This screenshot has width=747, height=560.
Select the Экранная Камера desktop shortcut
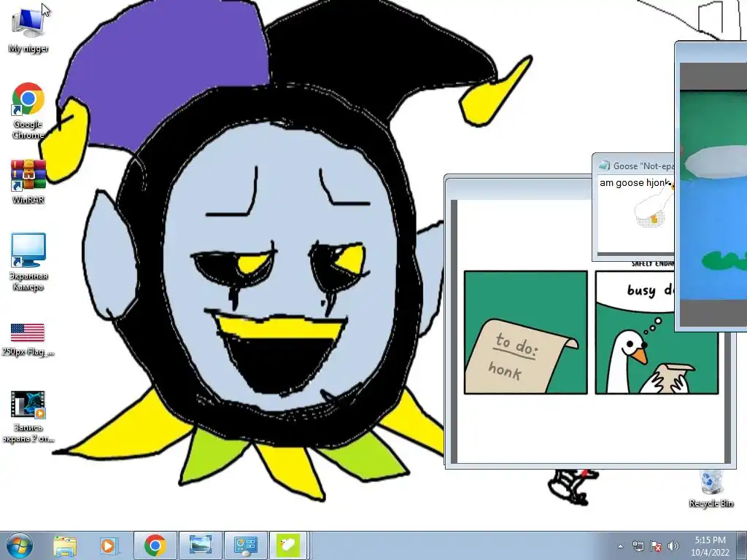[x=28, y=262]
